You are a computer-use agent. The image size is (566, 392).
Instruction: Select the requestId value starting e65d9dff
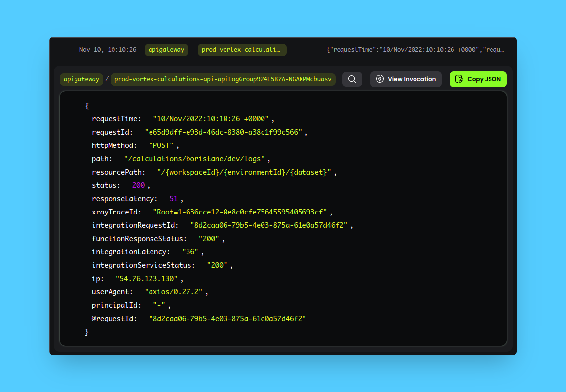[x=224, y=132]
